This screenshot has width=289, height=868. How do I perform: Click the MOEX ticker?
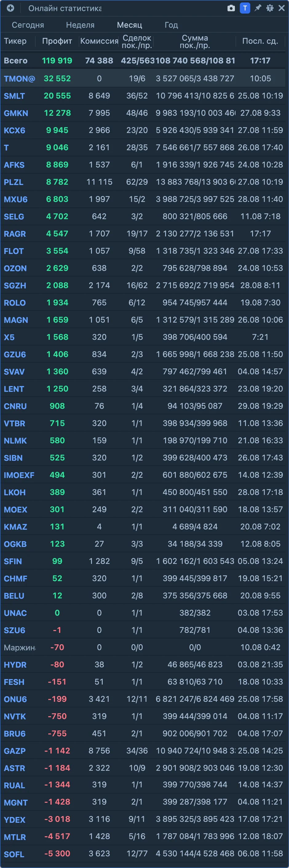(x=15, y=510)
